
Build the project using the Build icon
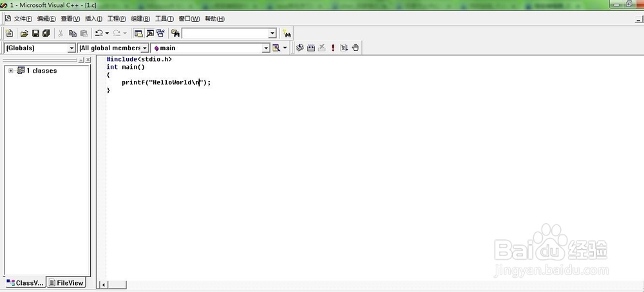311,48
